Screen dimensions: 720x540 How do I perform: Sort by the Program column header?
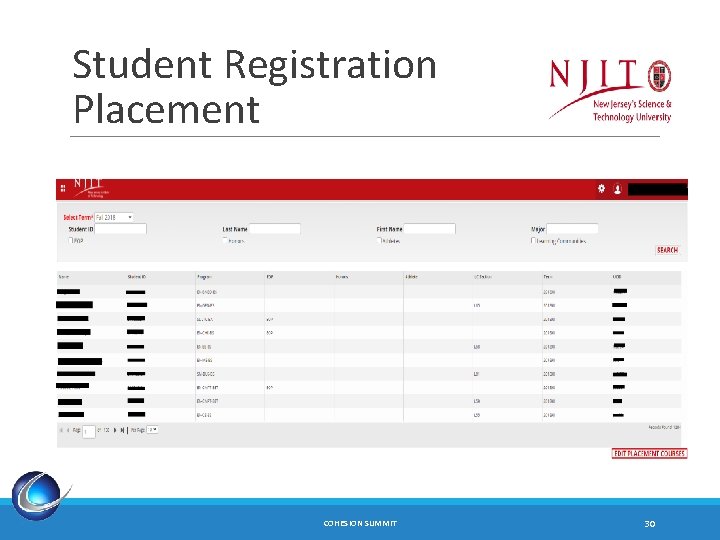pyautogui.click(x=204, y=277)
